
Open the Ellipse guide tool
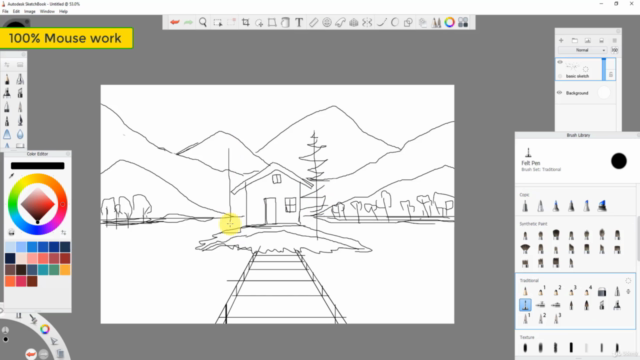coord(327,22)
